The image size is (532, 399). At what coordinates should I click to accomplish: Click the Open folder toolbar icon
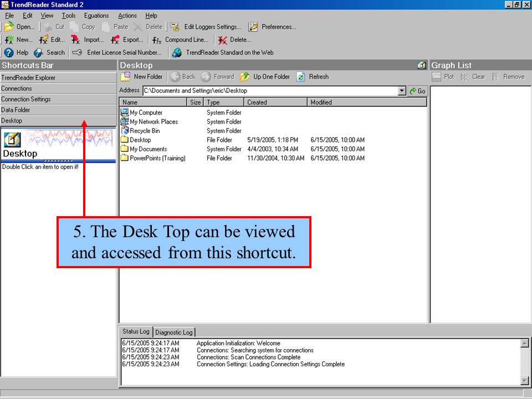(9, 27)
